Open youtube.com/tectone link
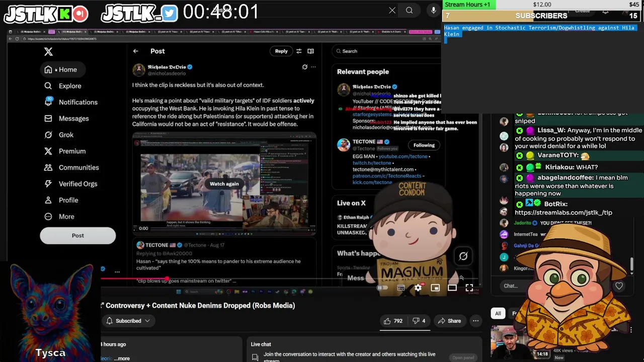Screen dimensions: 644x362 pyautogui.click(x=403, y=156)
